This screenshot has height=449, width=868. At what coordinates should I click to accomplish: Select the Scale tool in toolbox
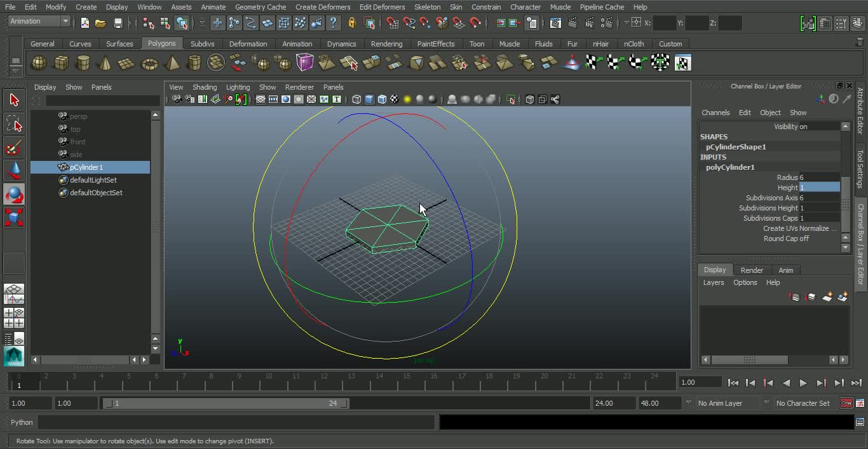pos(14,218)
